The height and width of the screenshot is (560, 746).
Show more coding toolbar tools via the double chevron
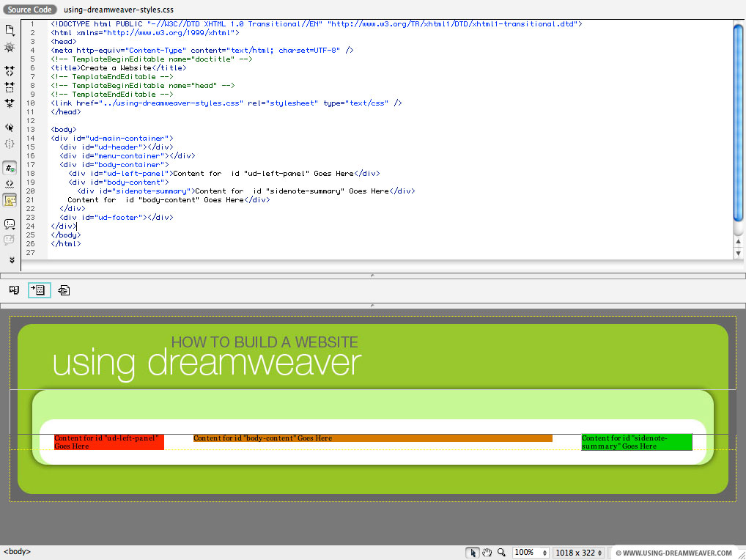[x=12, y=260]
